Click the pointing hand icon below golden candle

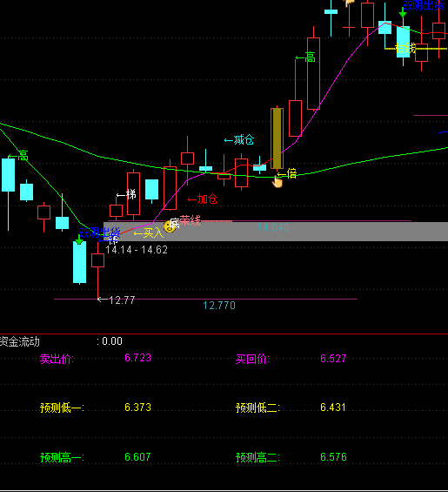277,181
